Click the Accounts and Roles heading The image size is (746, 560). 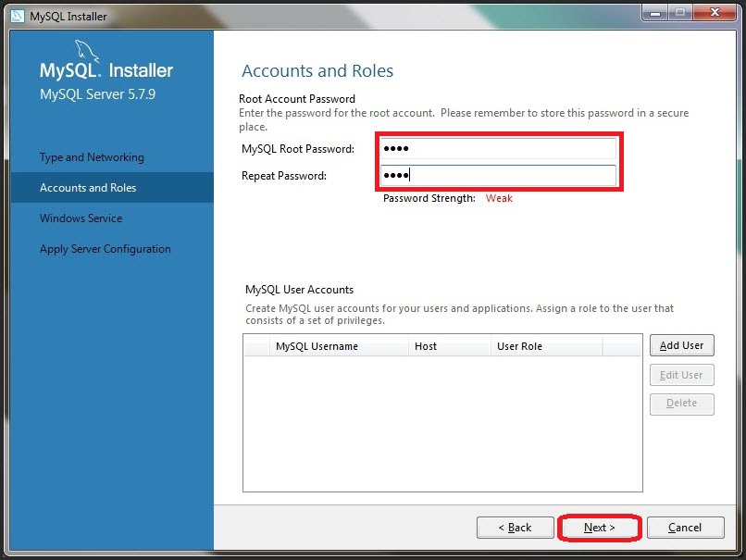click(317, 71)
